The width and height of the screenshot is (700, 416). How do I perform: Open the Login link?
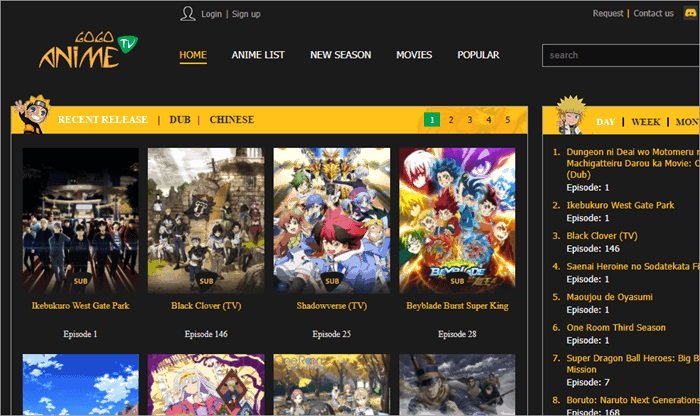click(211, 14)
